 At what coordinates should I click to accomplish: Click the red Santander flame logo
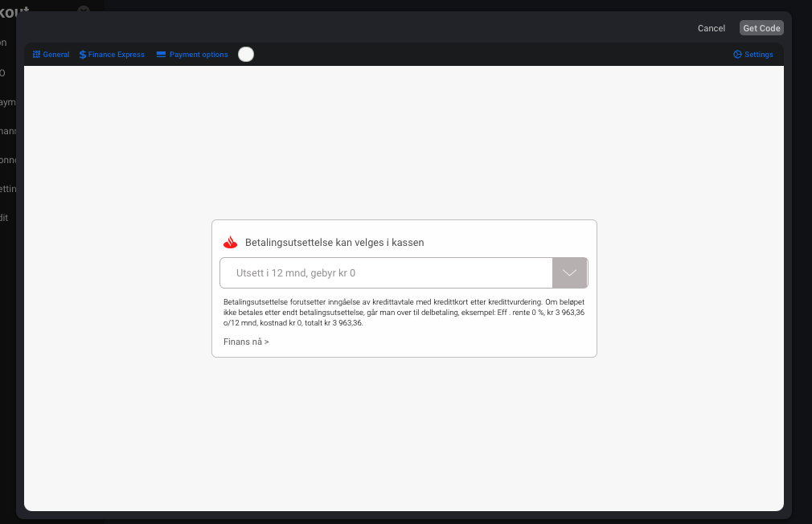pos(231,243)
